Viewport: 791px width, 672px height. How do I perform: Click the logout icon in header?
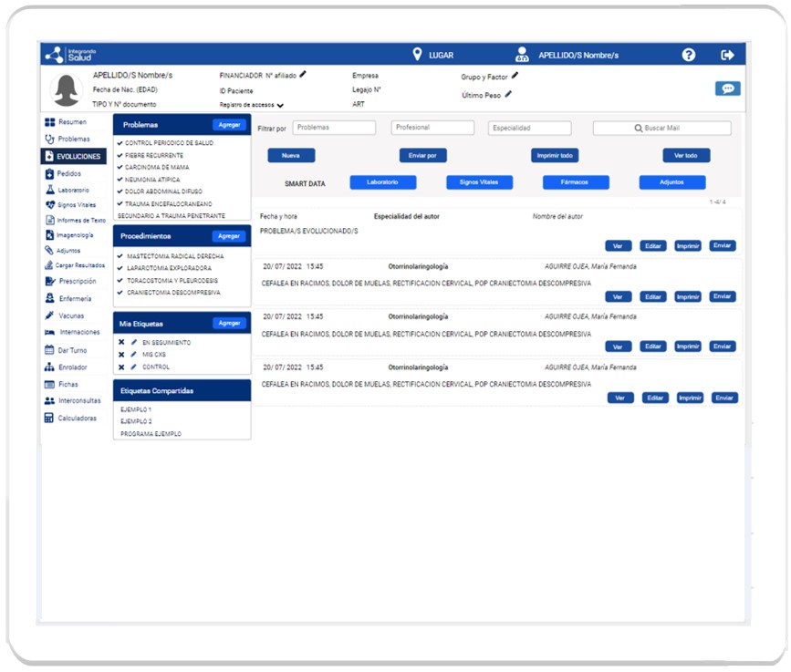point(727,55)
